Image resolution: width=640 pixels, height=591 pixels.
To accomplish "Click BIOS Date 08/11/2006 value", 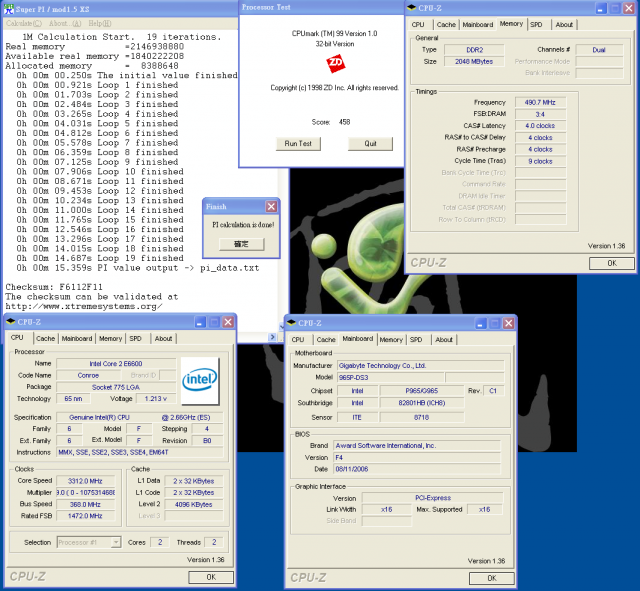I will [417, 469].
